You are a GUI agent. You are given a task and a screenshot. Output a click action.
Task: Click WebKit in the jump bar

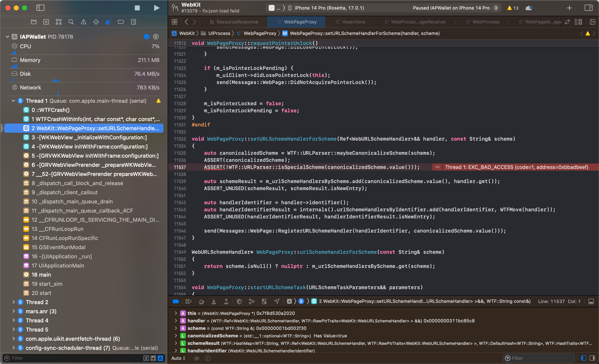[x=183, y=33]
